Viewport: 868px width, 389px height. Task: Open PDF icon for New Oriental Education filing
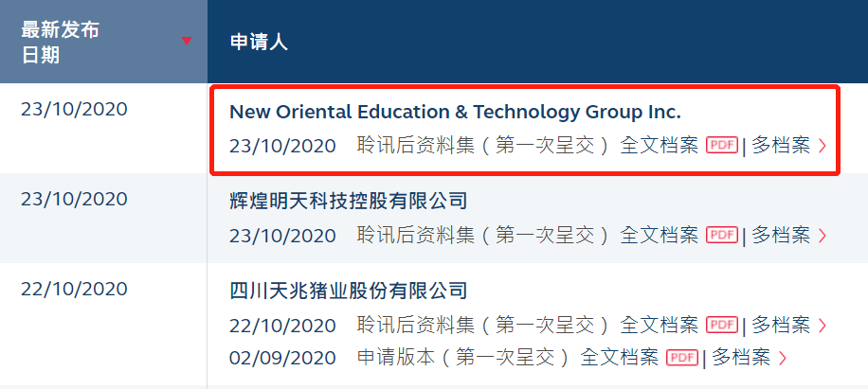tap(722, 146)
